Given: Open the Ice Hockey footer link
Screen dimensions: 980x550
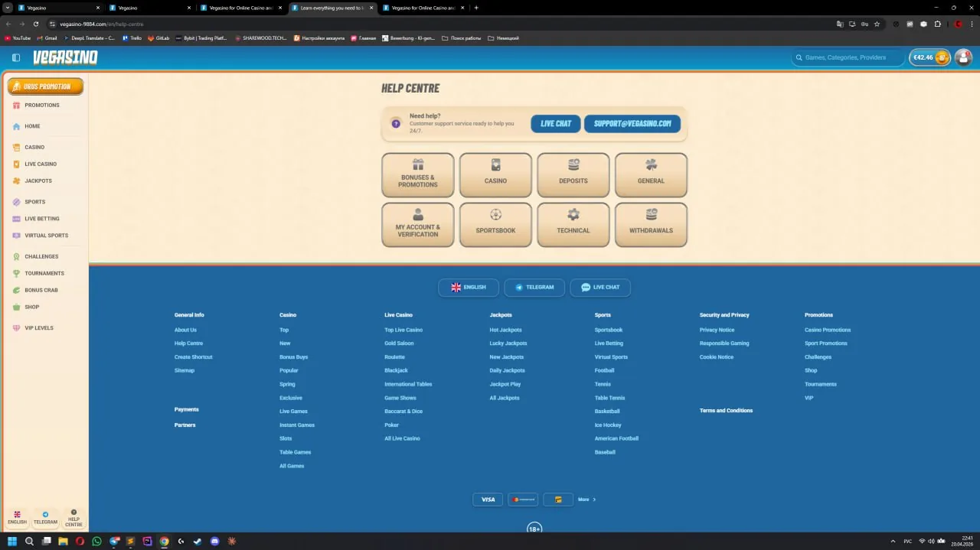Looking at the screenshot, I should pos(608,425).
